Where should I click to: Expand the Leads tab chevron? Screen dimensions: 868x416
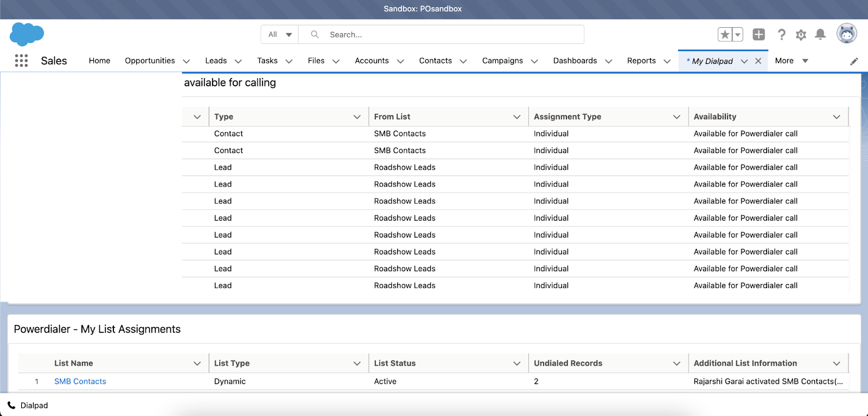pos(238,61)
